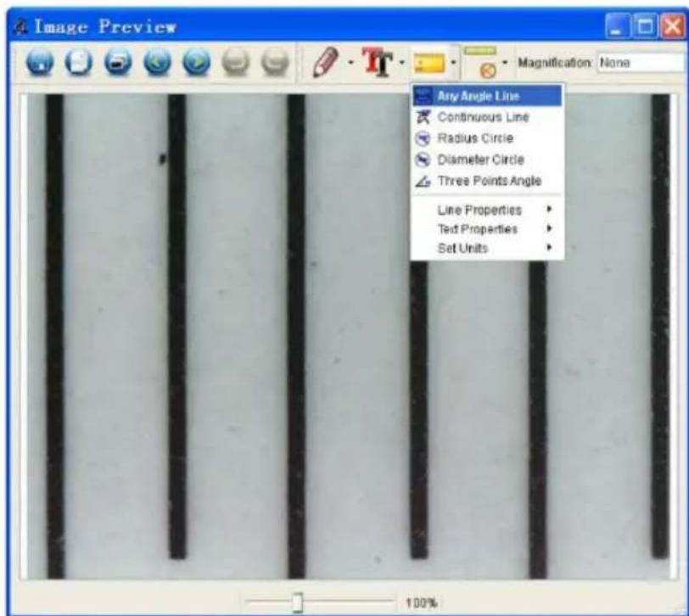Click the second greyed-out round button
This screenshot has height=616, width=689.
tap(275, 62)
